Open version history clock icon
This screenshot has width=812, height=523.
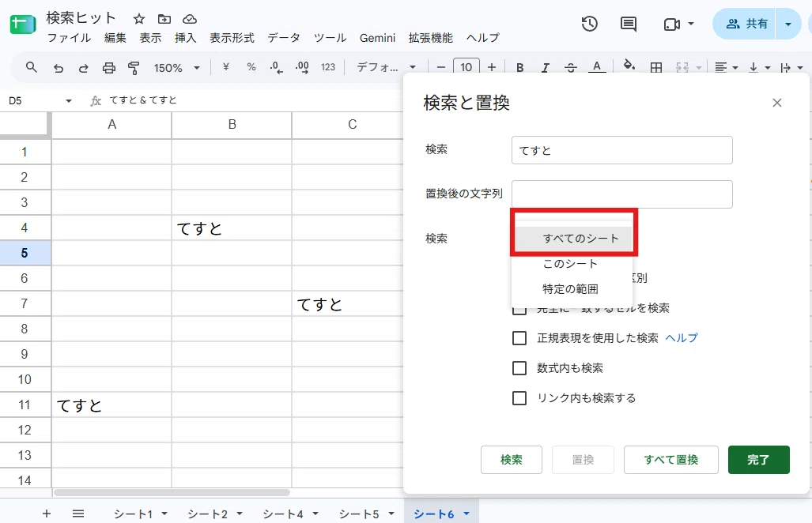point(589,24)
